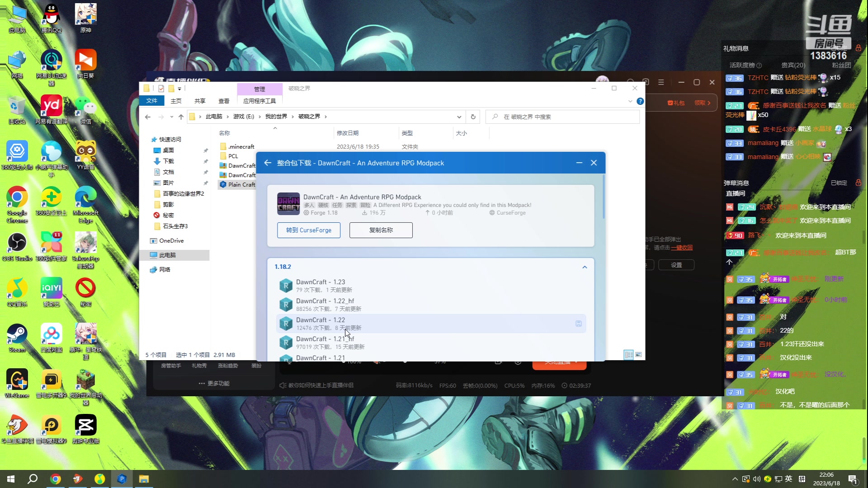Launch YY voice desktop icon
This screenshot has width=868, height=488.
[x=86, y=155]
